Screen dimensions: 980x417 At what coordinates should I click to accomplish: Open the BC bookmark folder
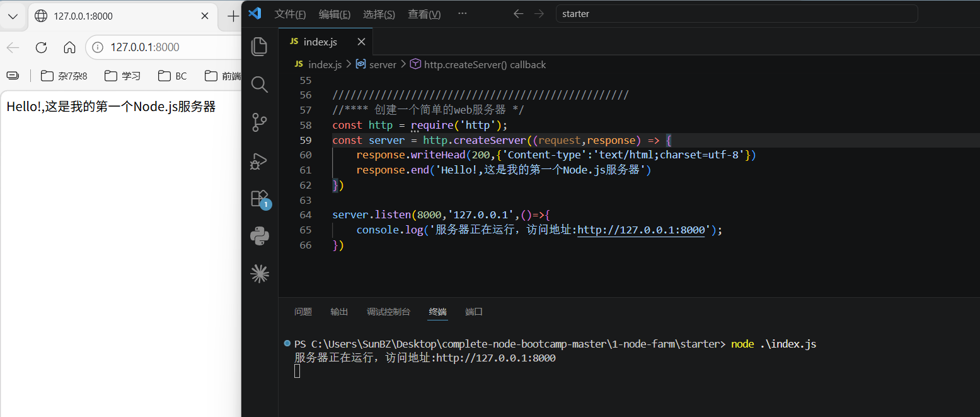point(173,76)
